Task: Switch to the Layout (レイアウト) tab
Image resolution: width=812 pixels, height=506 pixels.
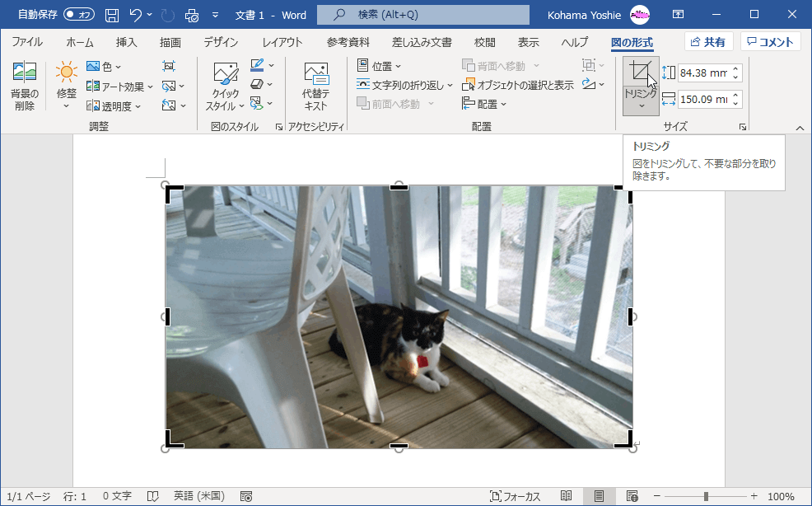Action: coord(282,42)
